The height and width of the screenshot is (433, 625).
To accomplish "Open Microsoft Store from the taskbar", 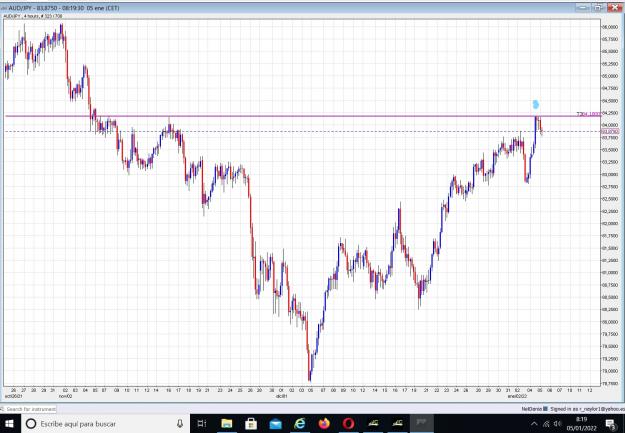I will [x=251, y=423].
